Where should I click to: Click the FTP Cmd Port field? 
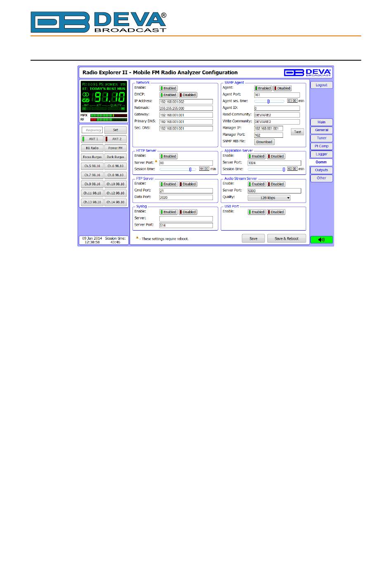point(186,191)
